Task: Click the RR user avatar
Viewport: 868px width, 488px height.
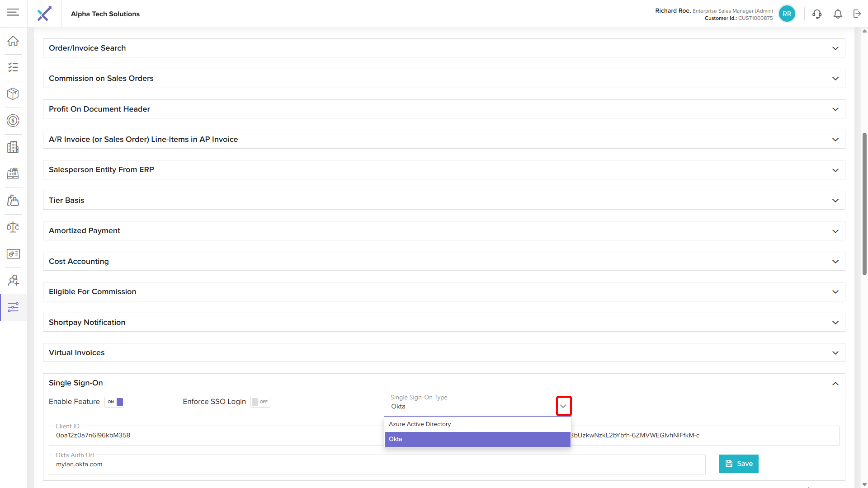Action: 787,14
